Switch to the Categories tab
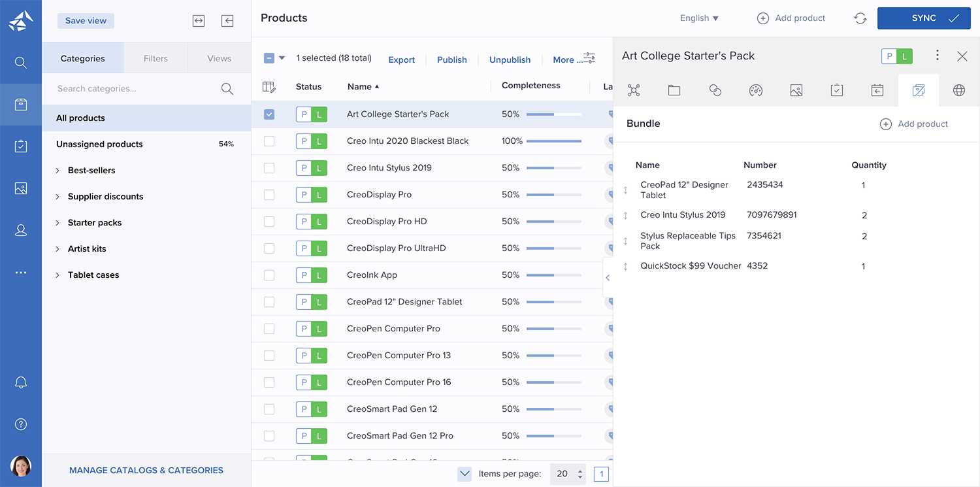The image size is (980, 487). [x=83, y=58]
